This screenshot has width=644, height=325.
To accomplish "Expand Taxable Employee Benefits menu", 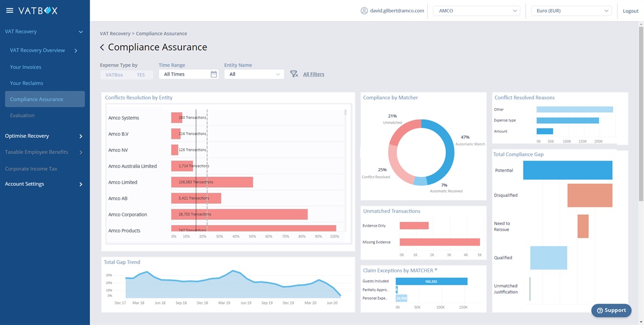I will pyautogui.click(x=80, y=153).
